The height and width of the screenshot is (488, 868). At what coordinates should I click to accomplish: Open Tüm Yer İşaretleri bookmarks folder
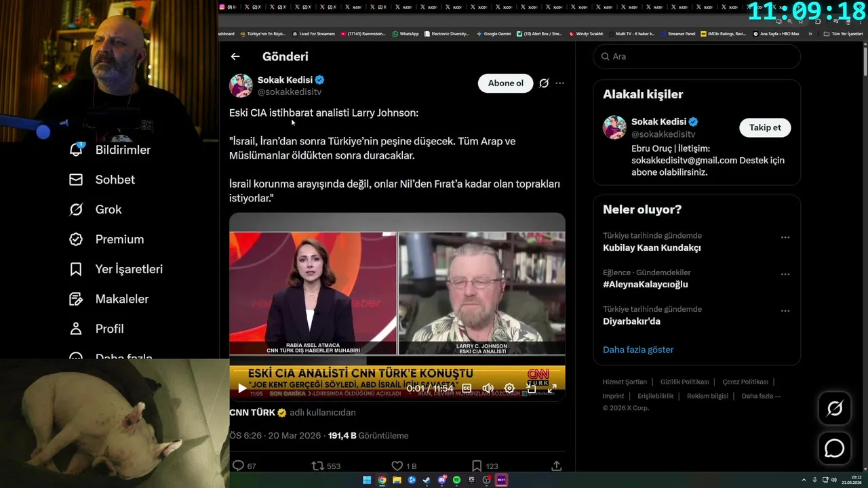tap(843, 33)
